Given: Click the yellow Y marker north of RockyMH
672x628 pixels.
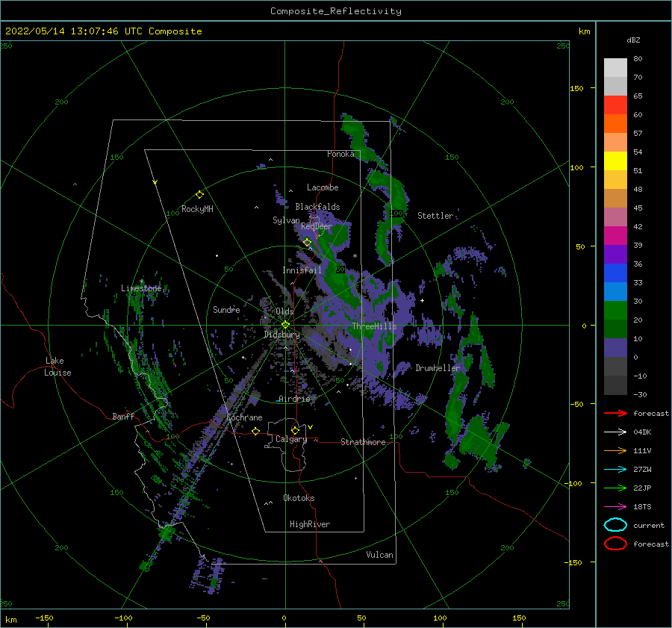Looking at the screenshot, I should coord(155,182).
